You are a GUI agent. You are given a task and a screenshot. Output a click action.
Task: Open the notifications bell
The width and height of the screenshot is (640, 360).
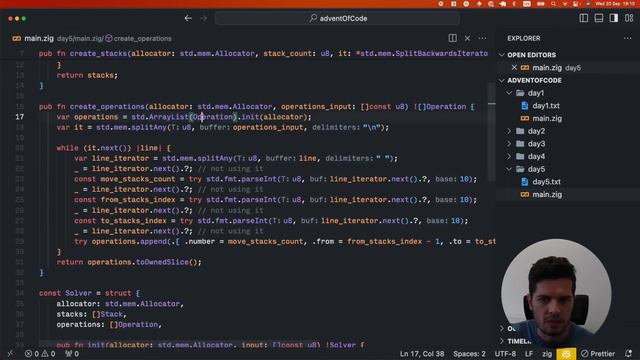coord(629,353)
